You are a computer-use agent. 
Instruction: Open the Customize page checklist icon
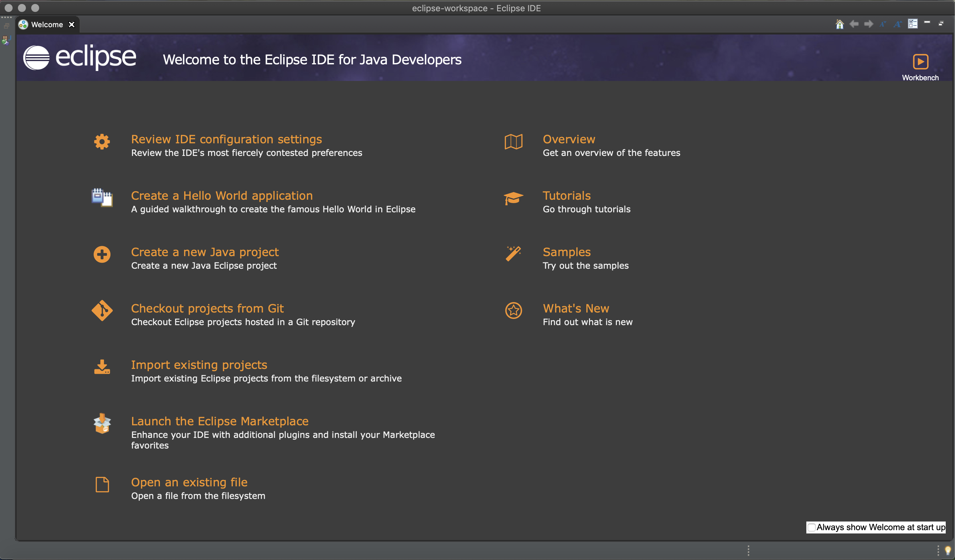[913, 24]
